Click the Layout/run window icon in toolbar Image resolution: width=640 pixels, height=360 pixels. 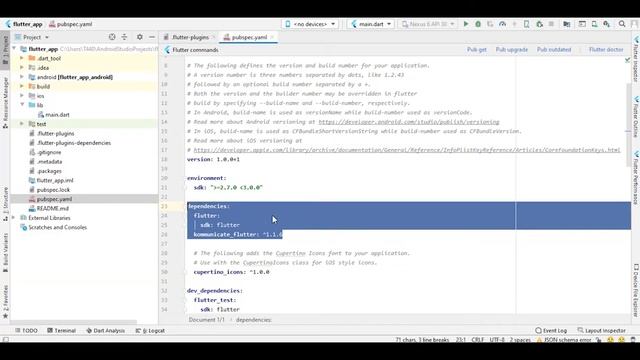point(582,24)
